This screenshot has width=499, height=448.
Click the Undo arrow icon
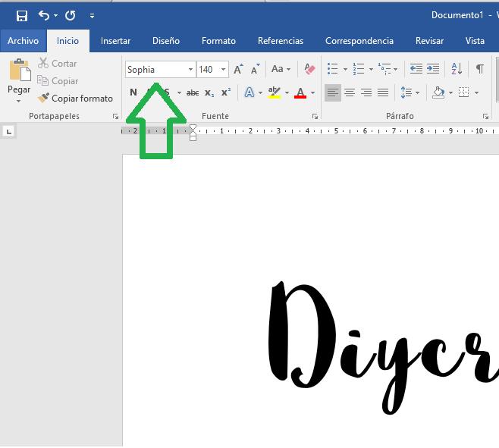[x=44, y=15]
